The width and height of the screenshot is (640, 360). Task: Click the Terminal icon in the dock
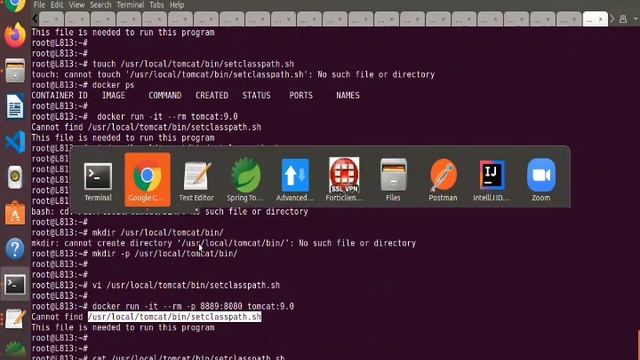pyautogui.click(x=15, y=284)
